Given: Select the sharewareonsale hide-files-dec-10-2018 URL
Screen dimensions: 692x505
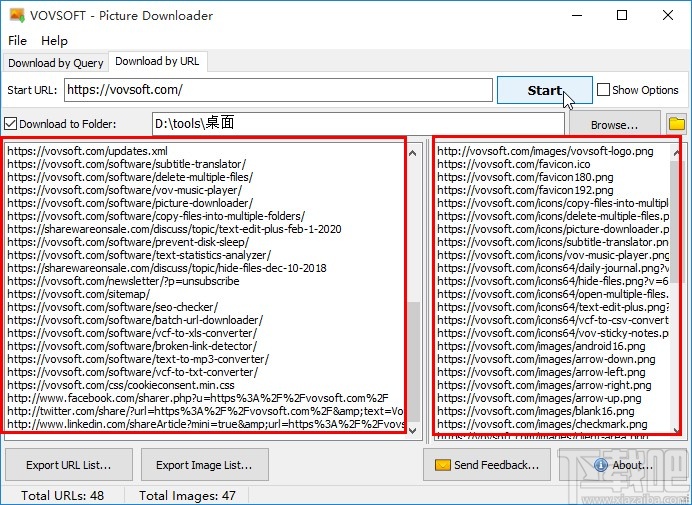Looking at the screenshot, I should (x=167, y=268).
